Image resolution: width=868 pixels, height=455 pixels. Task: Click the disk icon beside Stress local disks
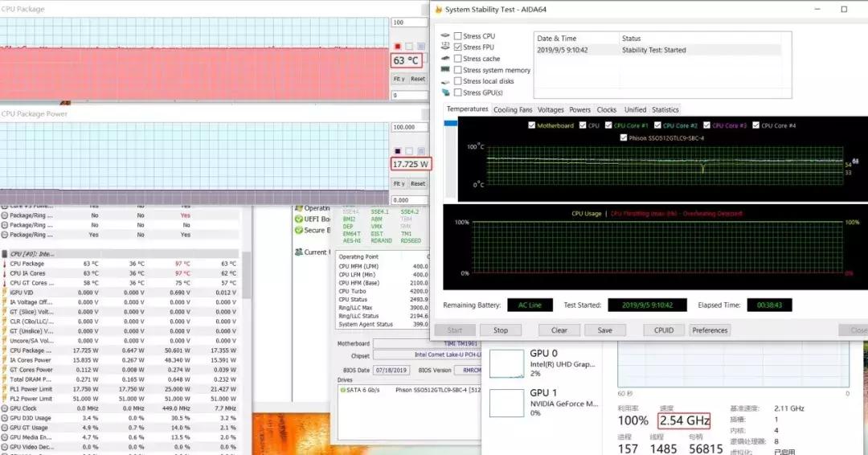point(446,81)
